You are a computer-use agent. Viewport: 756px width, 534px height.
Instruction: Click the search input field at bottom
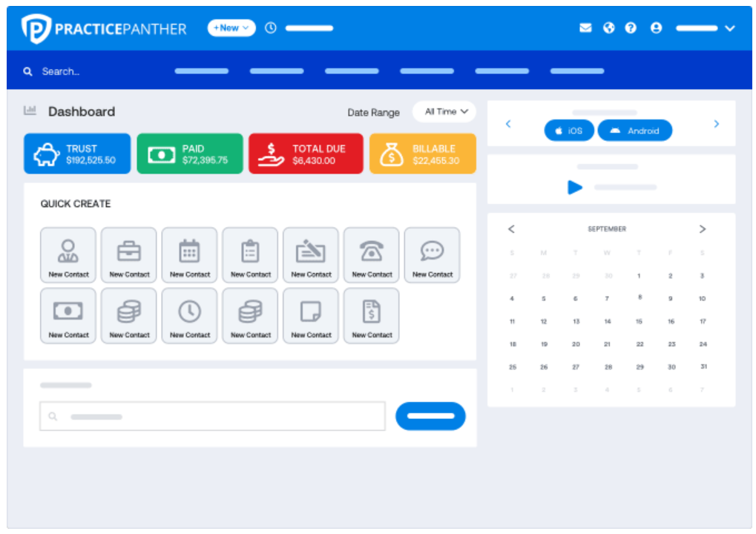click(213, 416)
